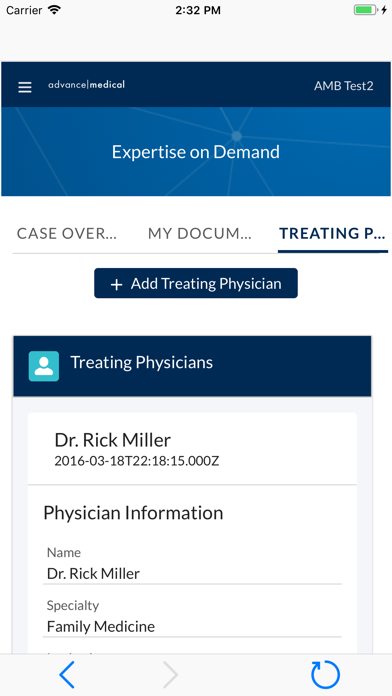
Task: Open the My Documents tab
Action: [x=200, y=233]
